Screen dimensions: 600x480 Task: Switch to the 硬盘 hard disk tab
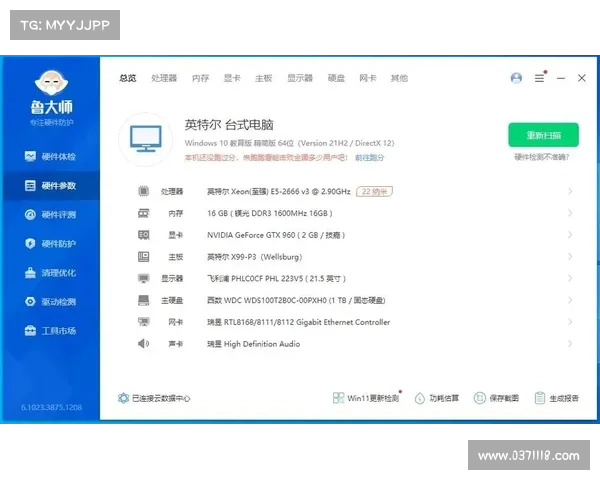pos(336,78)
